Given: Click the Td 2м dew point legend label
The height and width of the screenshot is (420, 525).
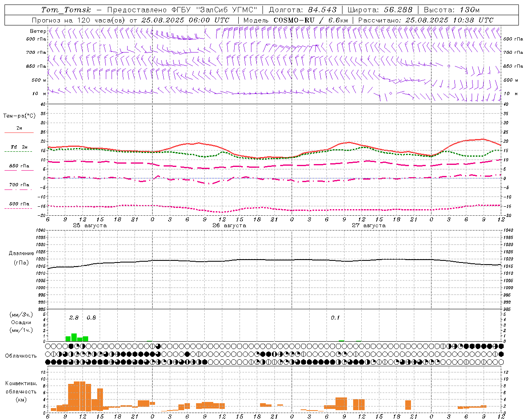Looking at the screenshot, I should tap(19, 147).
